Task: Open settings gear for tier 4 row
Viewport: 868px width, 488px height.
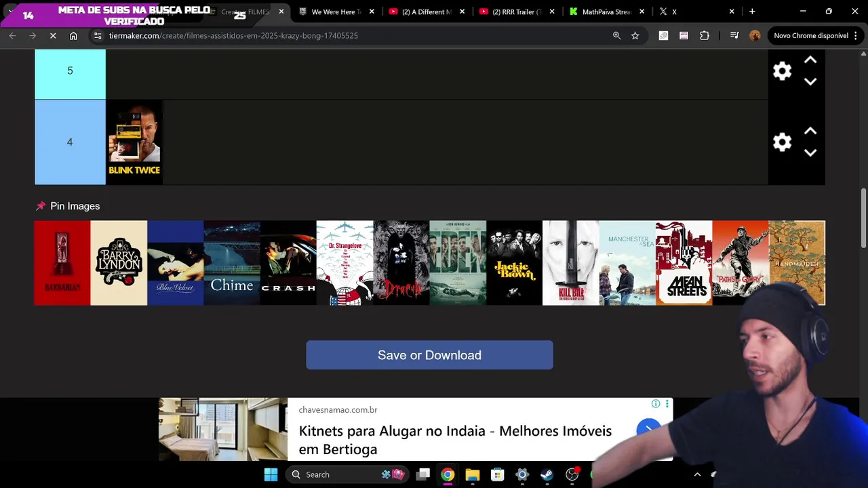Action: coord(782,142)
